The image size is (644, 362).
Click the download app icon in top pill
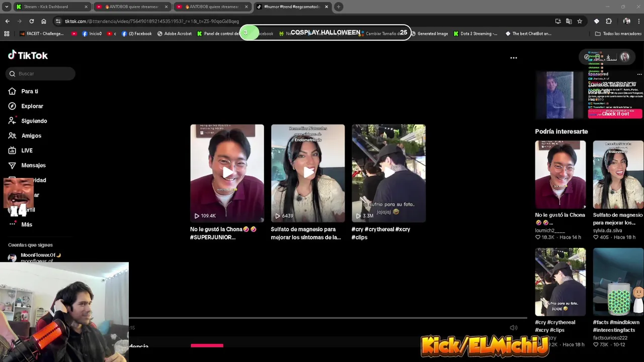coord(608,57)
